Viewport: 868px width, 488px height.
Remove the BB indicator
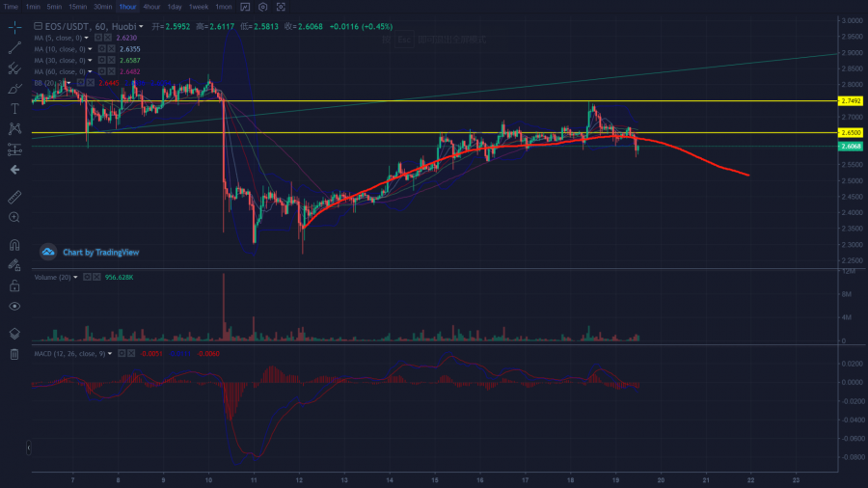point(91,83)
